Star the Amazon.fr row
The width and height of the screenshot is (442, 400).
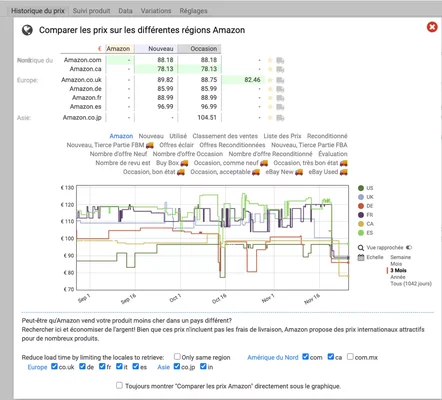click(270, 98)
